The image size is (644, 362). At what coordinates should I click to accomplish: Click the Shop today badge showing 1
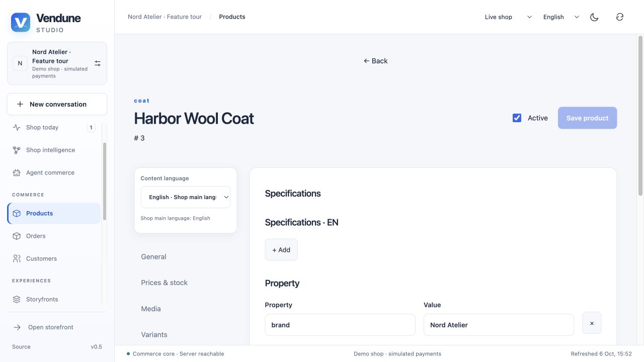[x=91, y=128]
